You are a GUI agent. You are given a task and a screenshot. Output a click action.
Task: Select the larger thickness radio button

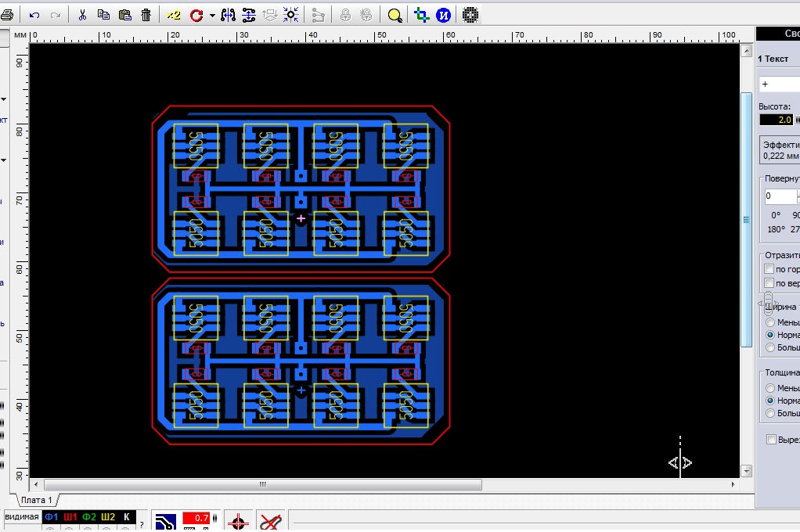tap(771, 413)
